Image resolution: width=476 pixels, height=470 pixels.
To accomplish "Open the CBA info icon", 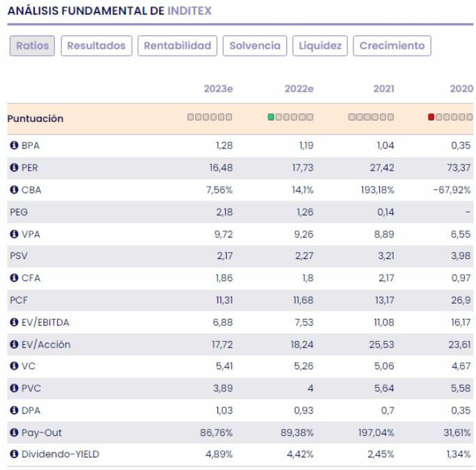I will (13, 190).
